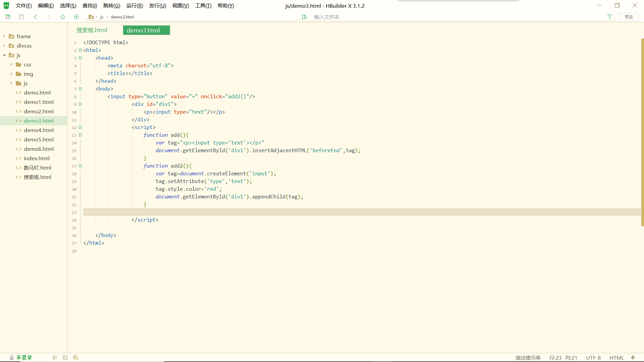The height and width of the screenshot is (362, 644).
Task: Click the file search icon beside input
Action: point(305,17)
